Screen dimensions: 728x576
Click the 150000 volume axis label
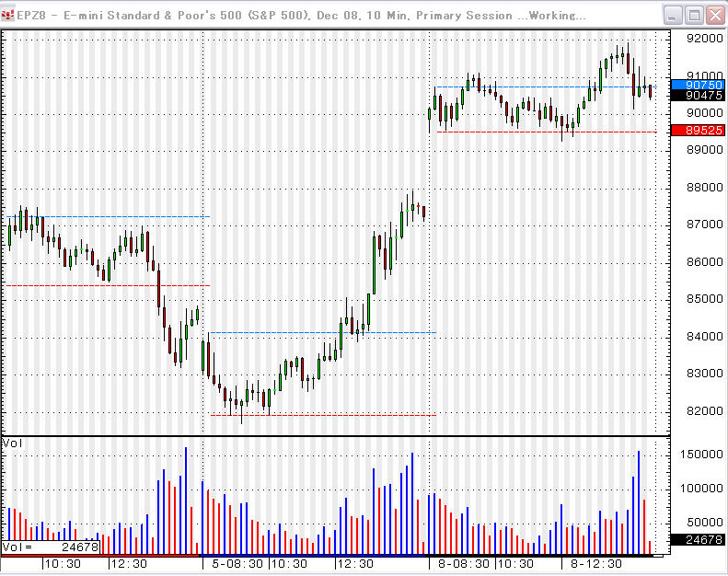[701, 455]
